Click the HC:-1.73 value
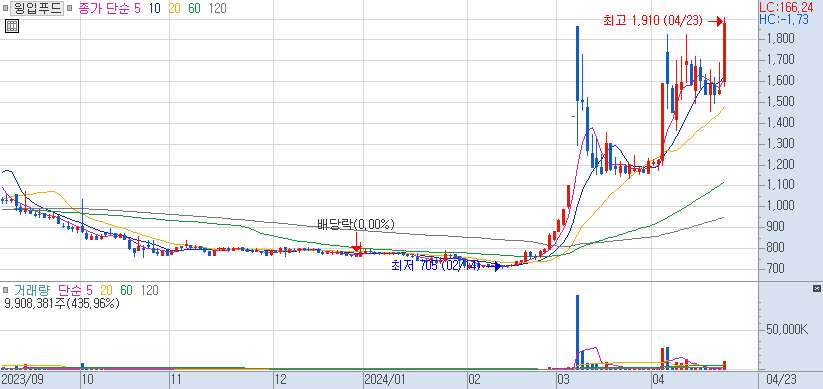Screen dimensions: 823x389 click(784, 19)
